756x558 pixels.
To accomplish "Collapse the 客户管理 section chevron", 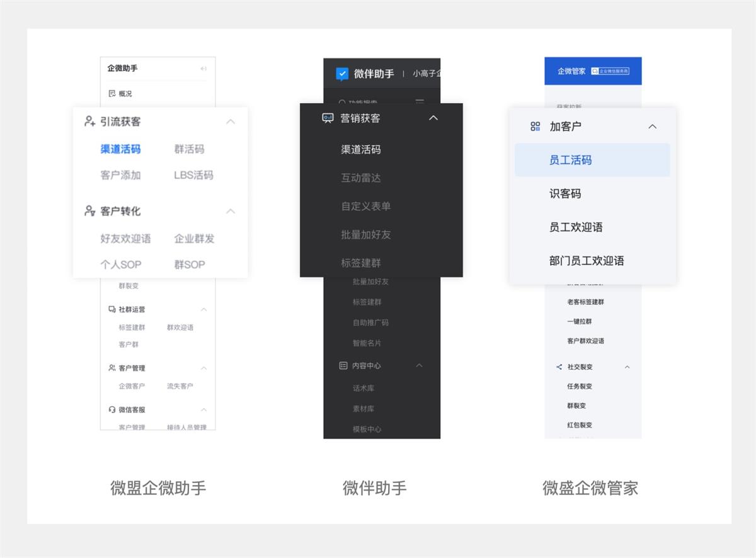I will [203, 368].
